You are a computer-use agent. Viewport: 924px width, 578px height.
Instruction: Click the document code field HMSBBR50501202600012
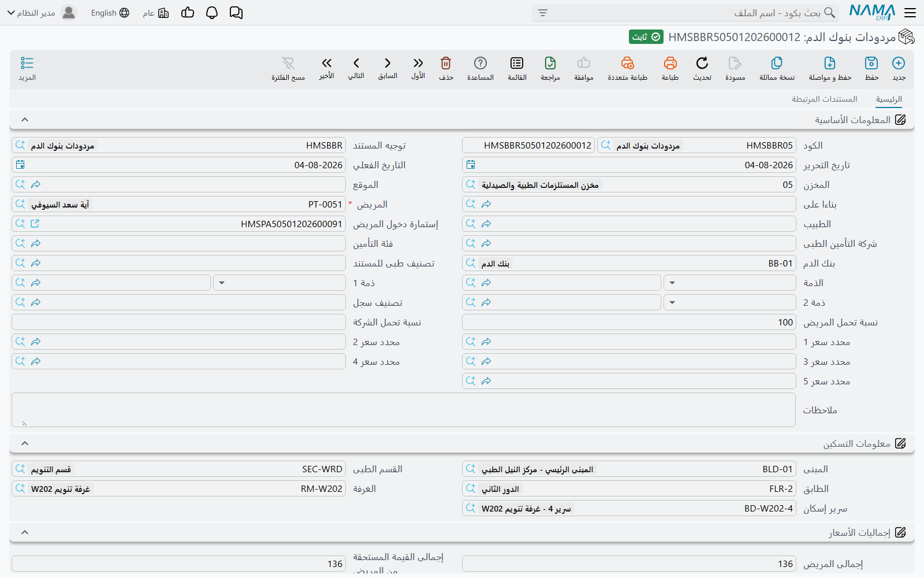(528, 145)
